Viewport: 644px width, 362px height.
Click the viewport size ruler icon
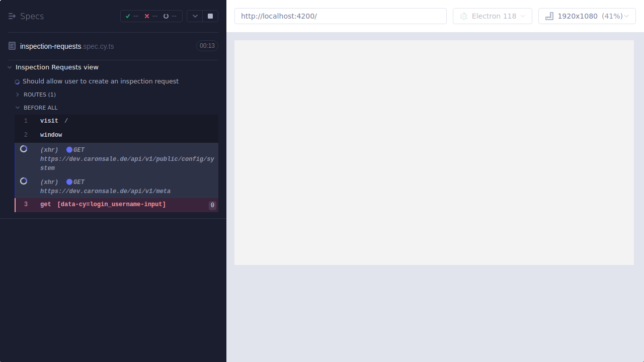549,16
